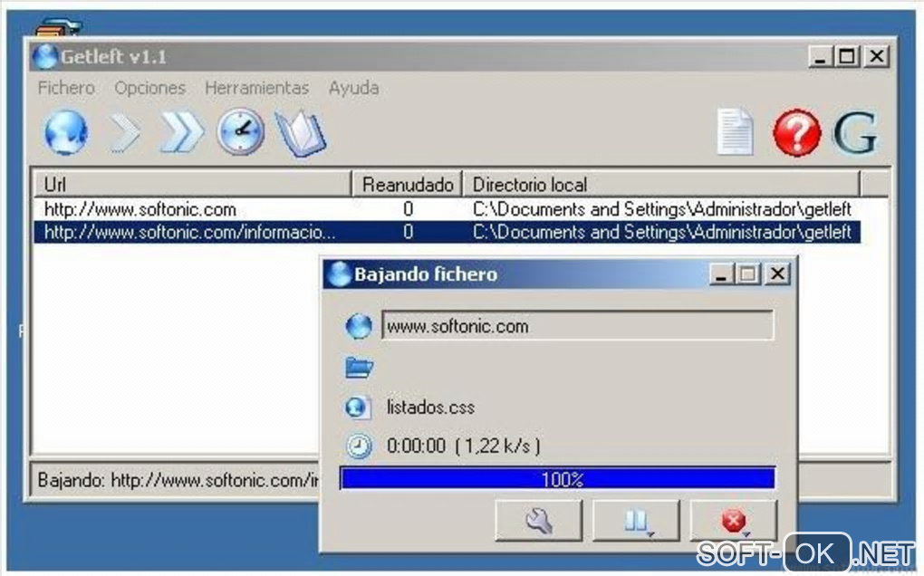Screen dimensions: 924x576
Task: Click the globe icon beside the site field
Action: point(359,326)
